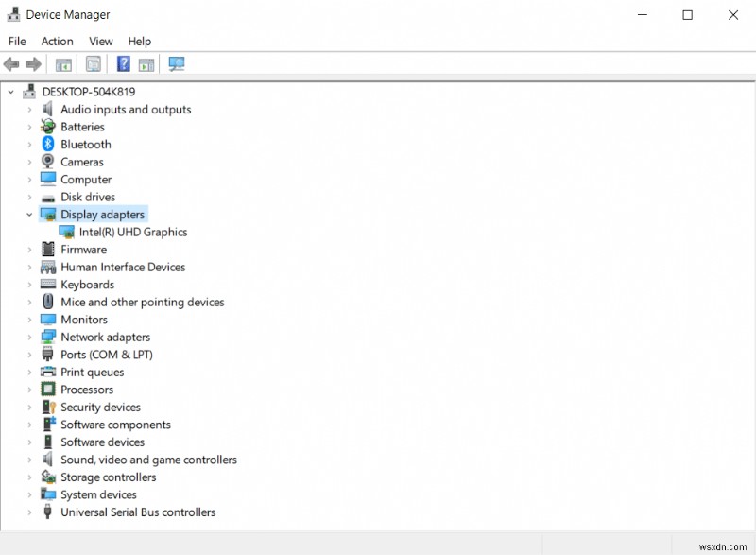The image size is (756, 555).
Task: Select the Keyboards category
Action: click(x=85, y=284)
